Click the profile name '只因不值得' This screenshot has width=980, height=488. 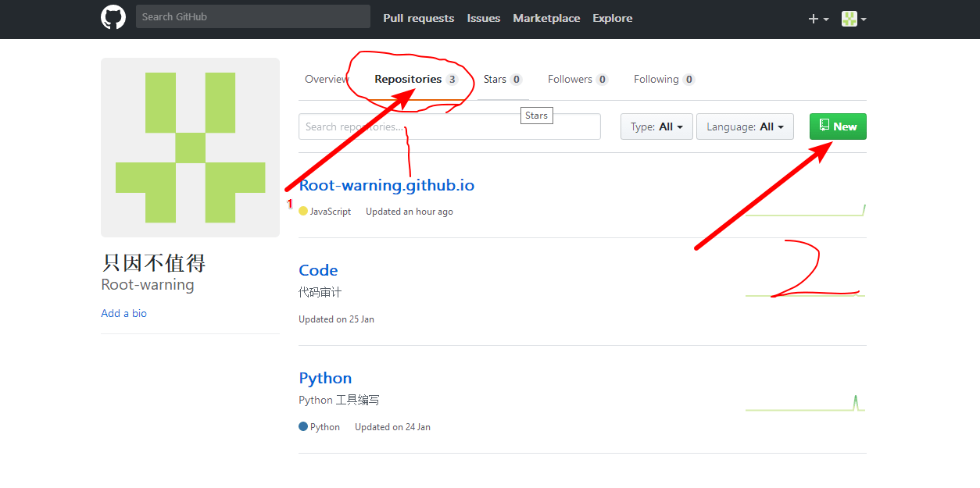tap(154, 262)
